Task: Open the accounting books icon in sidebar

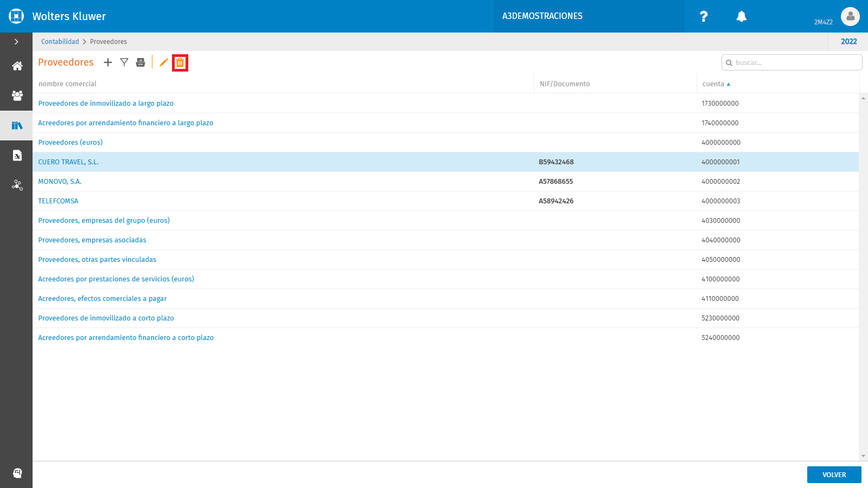Action: [17, 125]
